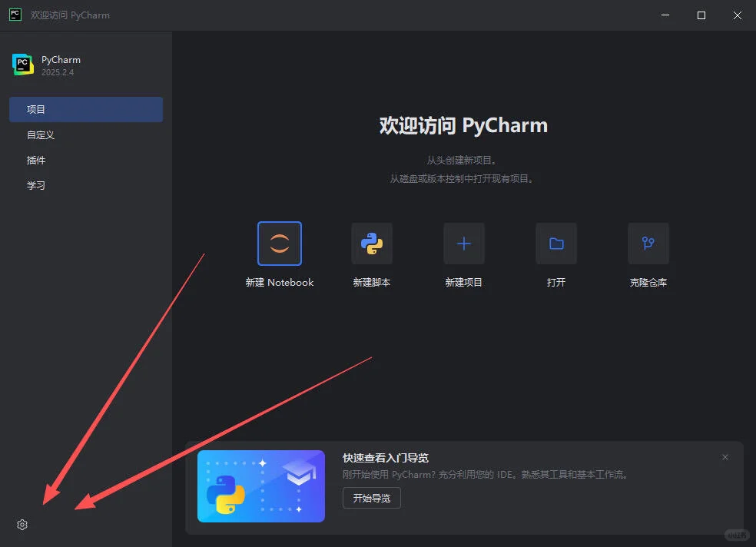756x547 pixels.
Task: Click the 克隆仓库 label
Action: (x=648, y=282)
